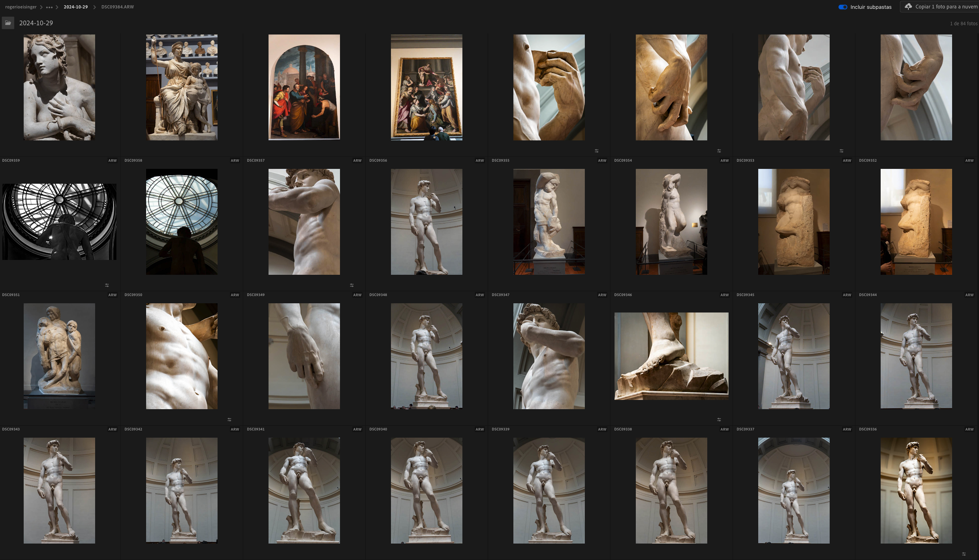
Task: Click the DSC09347 filename label
Action: [501, 295]
